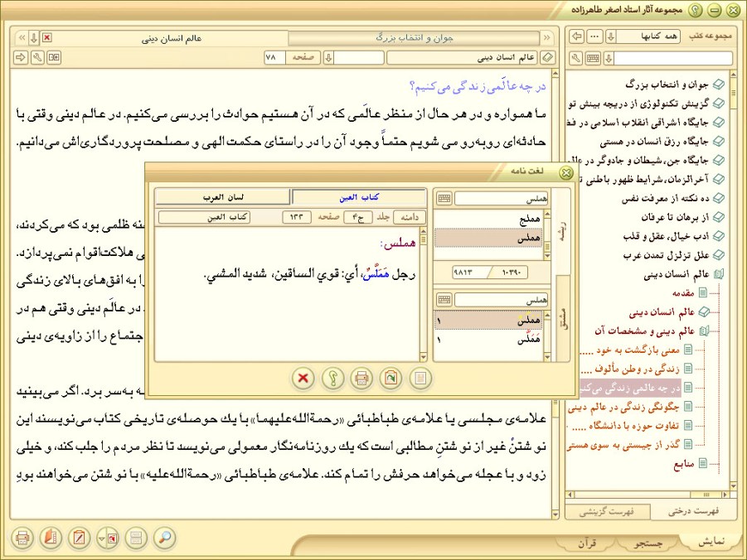
Task: Click the stacked-panels layout icon in bottom toolbar
Action: point(136,538)
